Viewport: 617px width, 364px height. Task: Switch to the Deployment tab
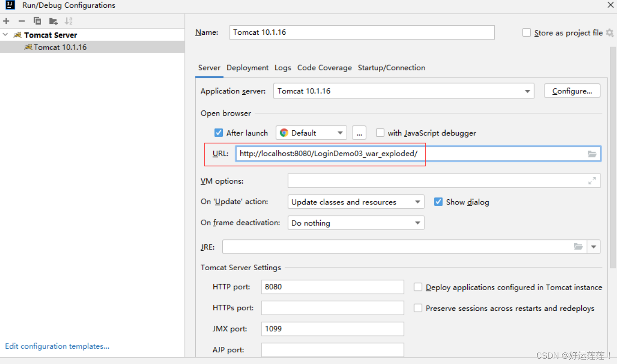pos(248,68)
